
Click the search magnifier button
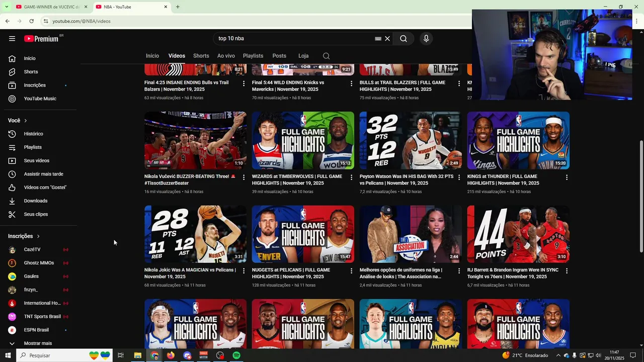404,39
